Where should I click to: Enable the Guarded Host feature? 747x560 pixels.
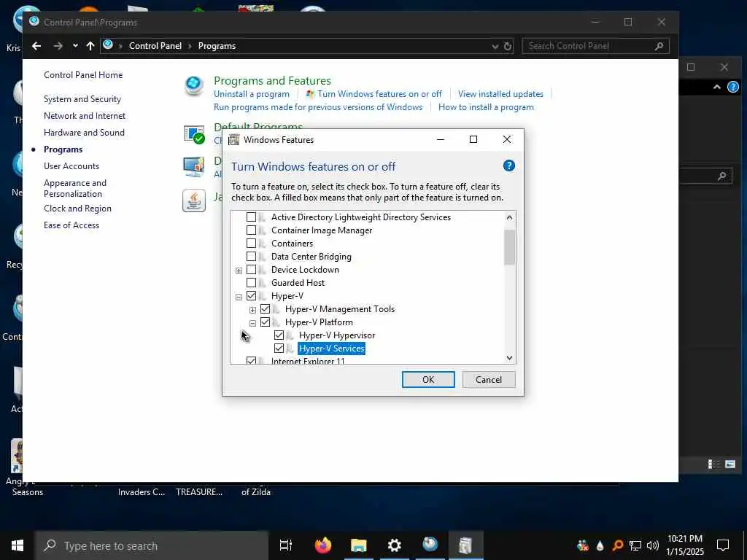coord(251,283)
